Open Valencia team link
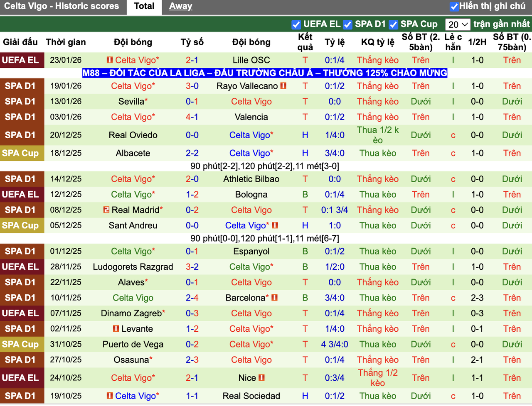This screenshot has height=406, width=532. point(251,117)
